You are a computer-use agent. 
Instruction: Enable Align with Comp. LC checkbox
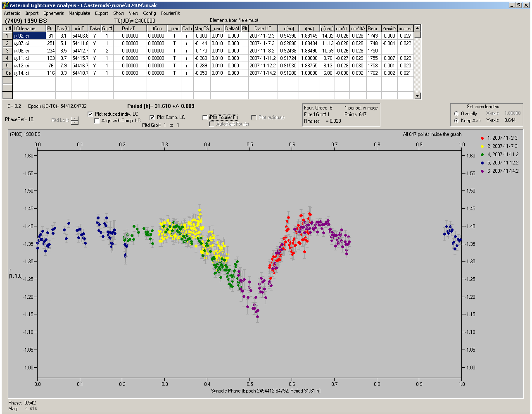[x=97, y=121]
